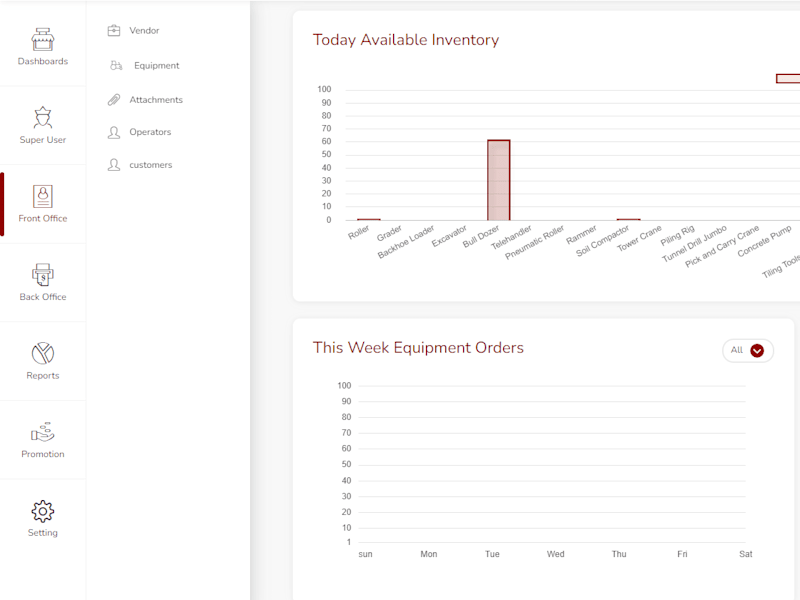Expand the All dropdown arrow
Screen dimensions: 800x600
757,351
